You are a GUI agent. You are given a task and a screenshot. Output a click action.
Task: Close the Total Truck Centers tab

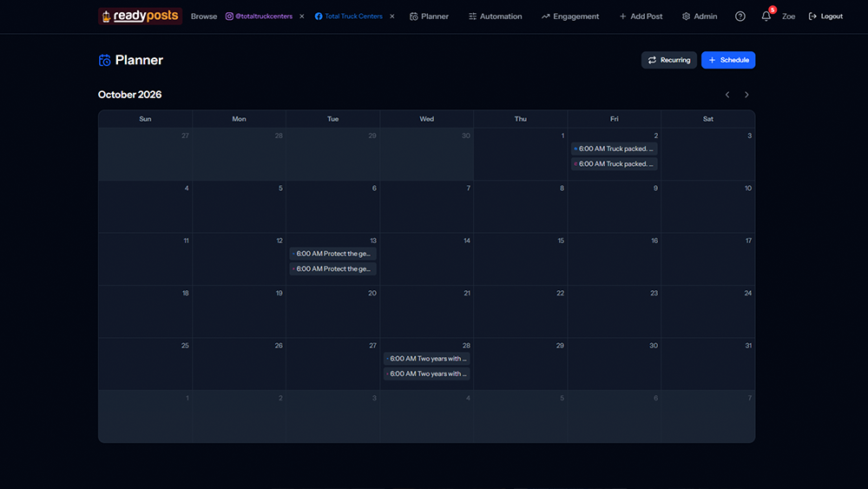click(392, 17)
